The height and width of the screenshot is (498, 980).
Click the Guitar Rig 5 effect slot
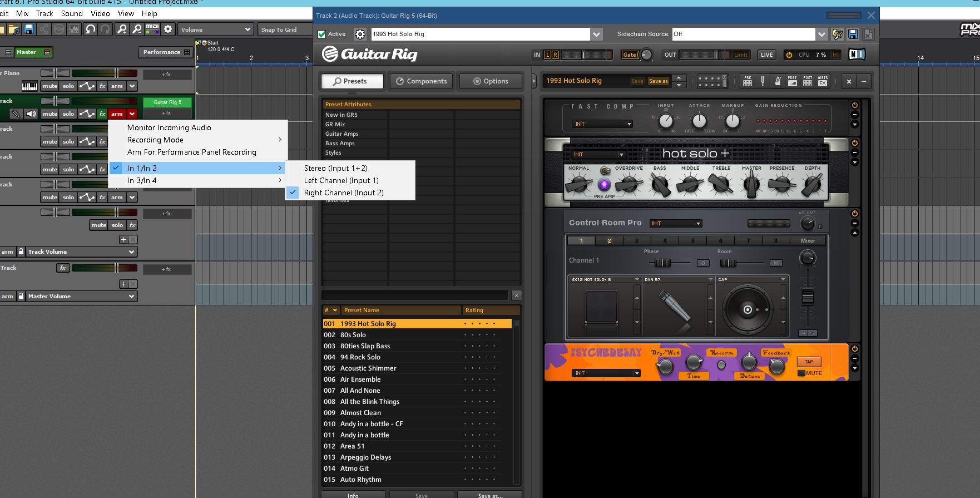click(x=167, y=102)
